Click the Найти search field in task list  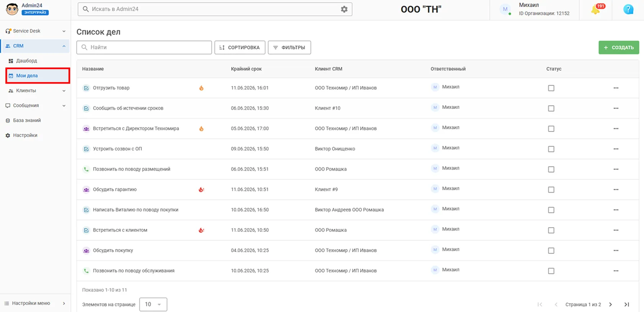(144, 48)
